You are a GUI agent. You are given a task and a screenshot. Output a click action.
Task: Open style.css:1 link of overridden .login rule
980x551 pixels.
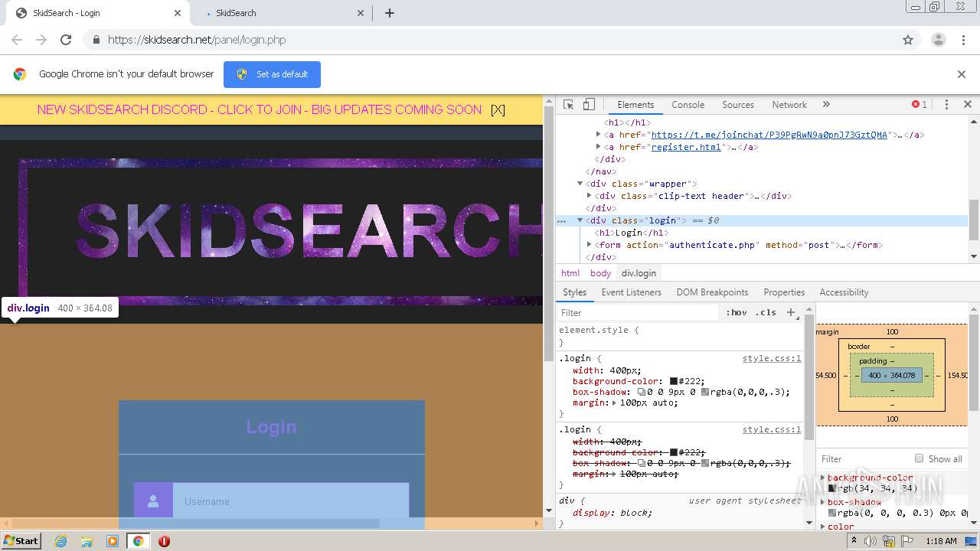click(772, 429)
